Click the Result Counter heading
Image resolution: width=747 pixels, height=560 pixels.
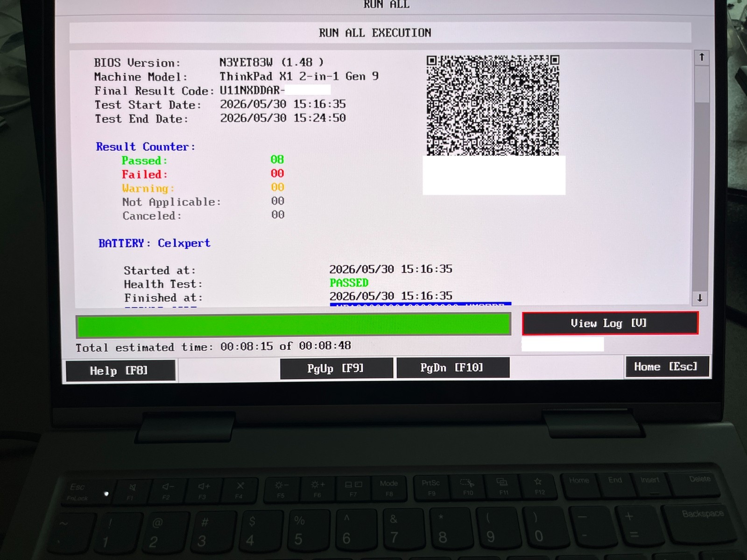146,147
